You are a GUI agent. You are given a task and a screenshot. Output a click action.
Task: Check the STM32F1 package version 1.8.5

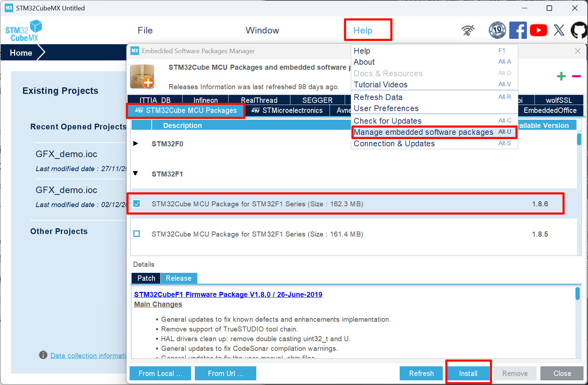tap(137, 234)
